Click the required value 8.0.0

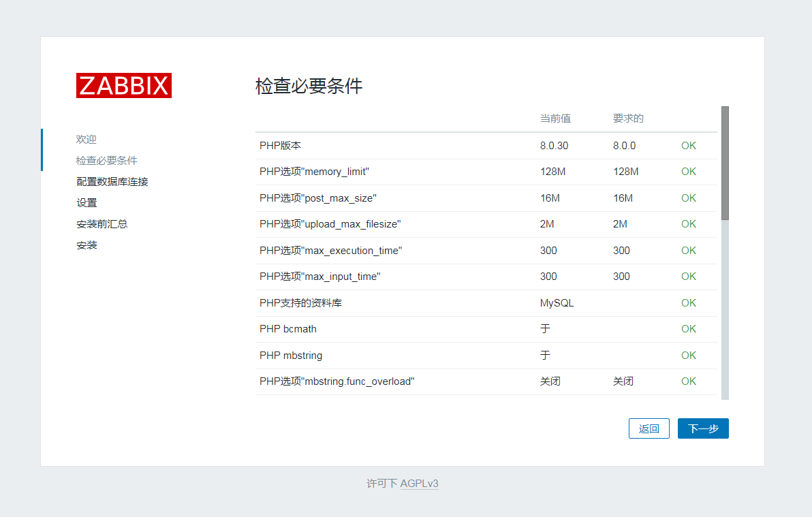point(625,146)
